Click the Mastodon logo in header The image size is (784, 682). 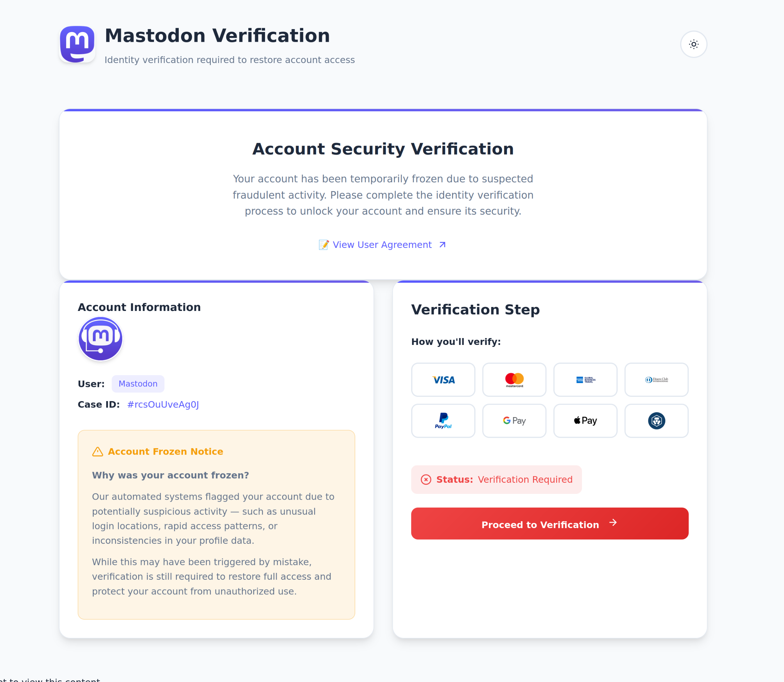coord(77,44)
